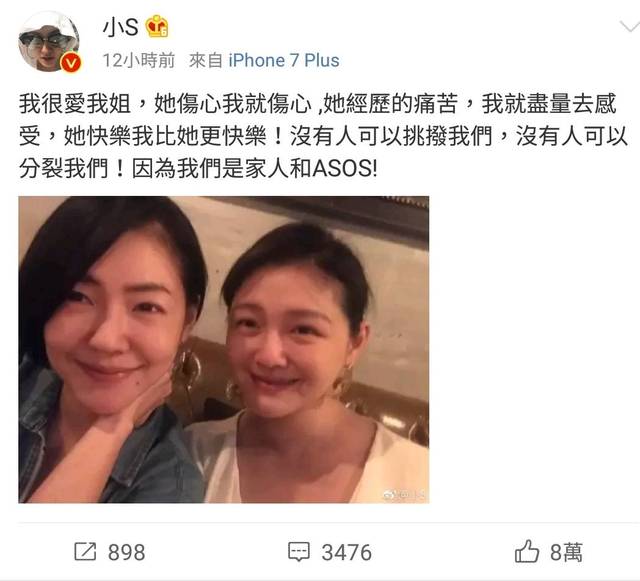Open the post options chevron menu

tap(629, 27)
